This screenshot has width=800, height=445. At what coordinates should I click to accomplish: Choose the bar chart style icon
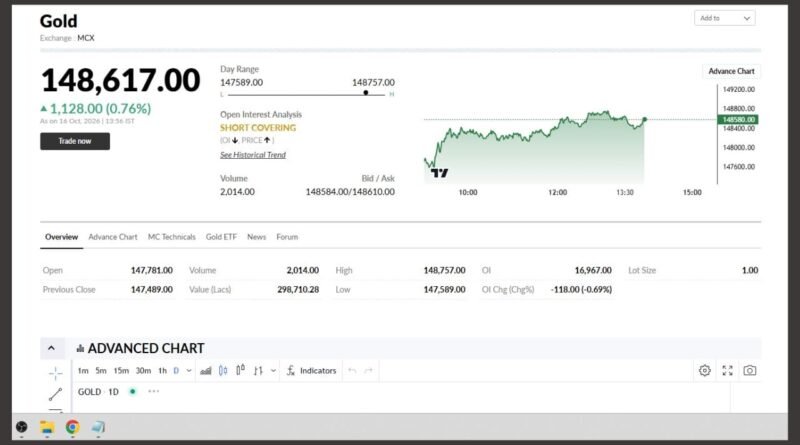click(x=258, y=370)
